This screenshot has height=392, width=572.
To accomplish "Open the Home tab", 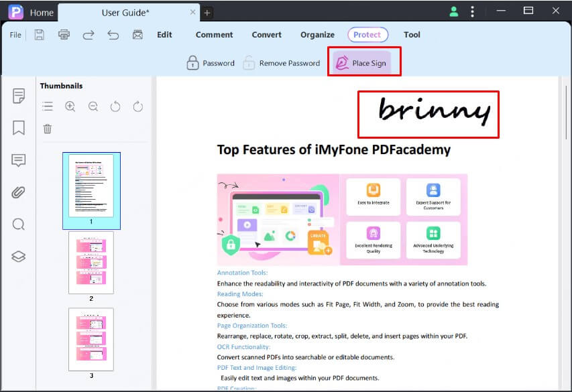I will (42, 13).
